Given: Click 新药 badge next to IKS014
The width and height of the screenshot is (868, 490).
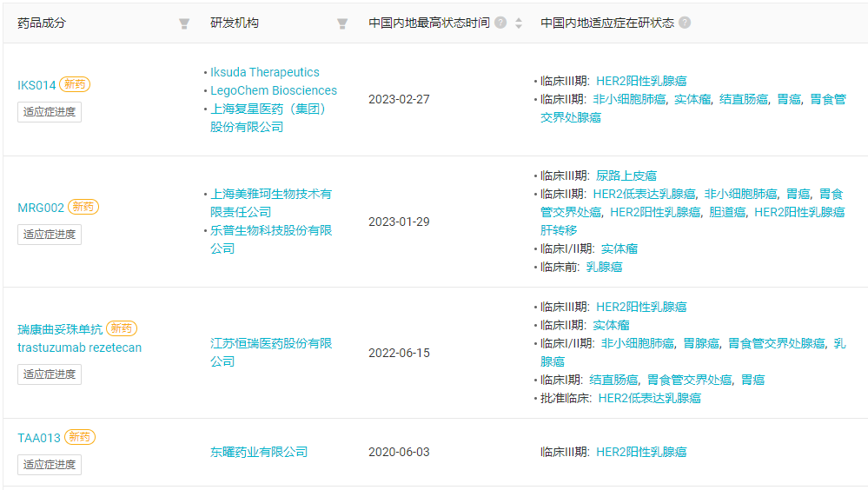Looking at the screenshot, I should 75,84.
